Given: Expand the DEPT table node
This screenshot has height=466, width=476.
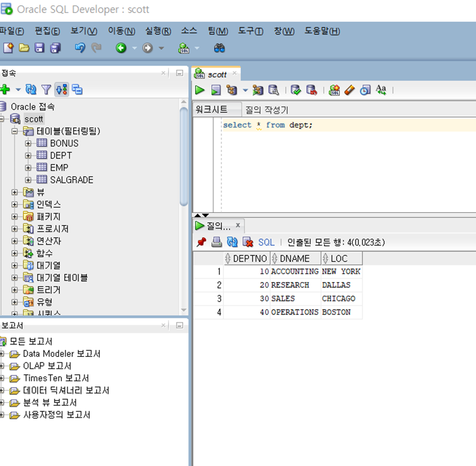Looking at the screenshot, I should tap(28, 156).
